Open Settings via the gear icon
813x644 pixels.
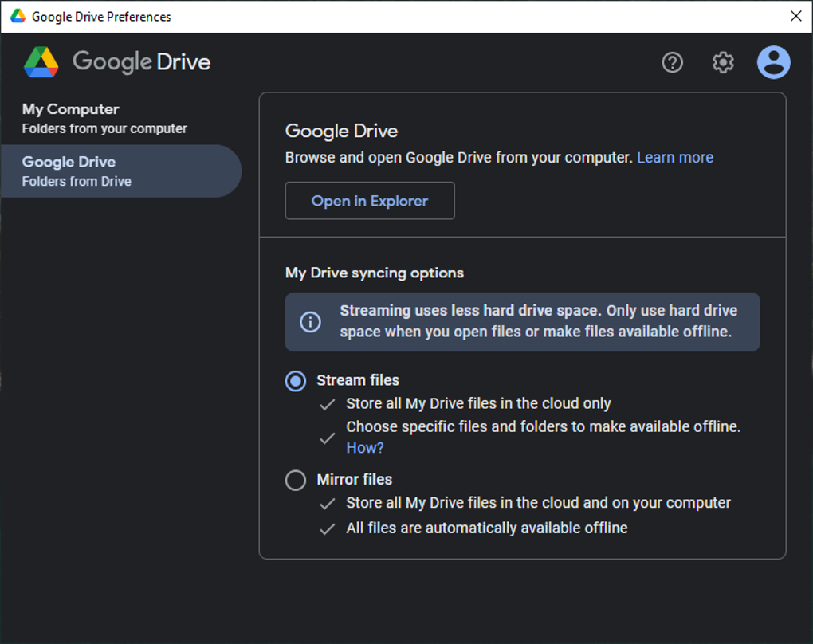(x=722, y=62)
